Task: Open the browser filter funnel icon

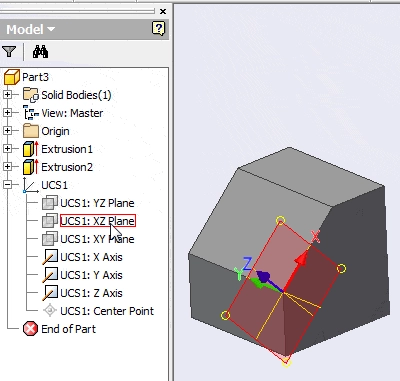Action: (9, 52)
